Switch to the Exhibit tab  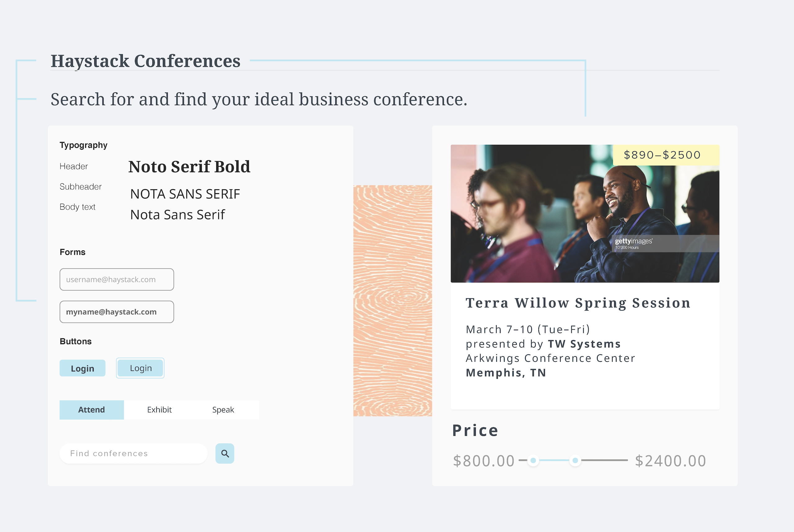159,410
